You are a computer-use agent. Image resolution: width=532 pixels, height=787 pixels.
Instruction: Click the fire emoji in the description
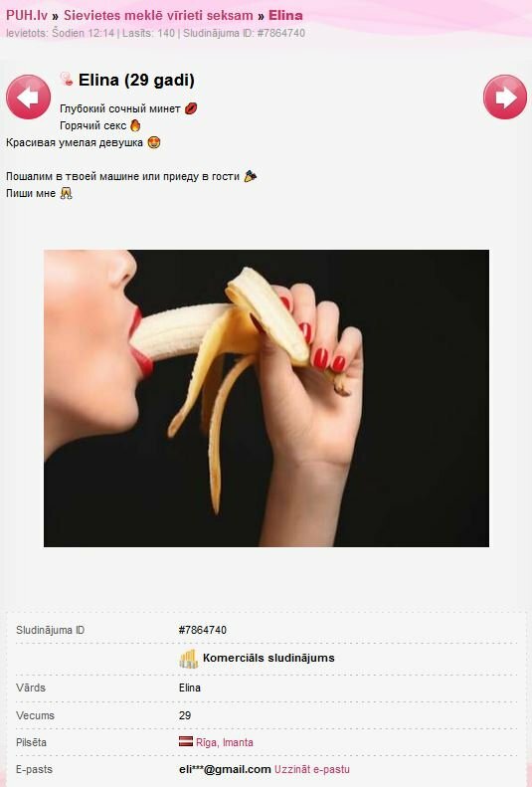(x=135, y=125)
